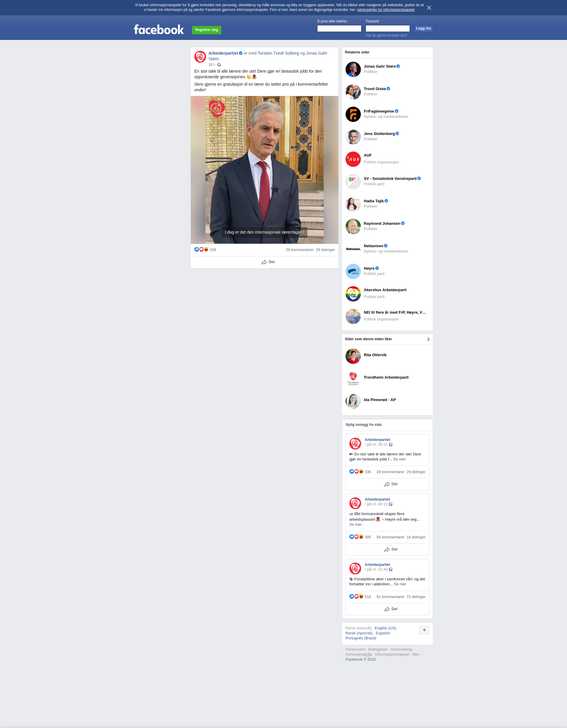Open Nettavisen logo in related pages

coord(353,249)
